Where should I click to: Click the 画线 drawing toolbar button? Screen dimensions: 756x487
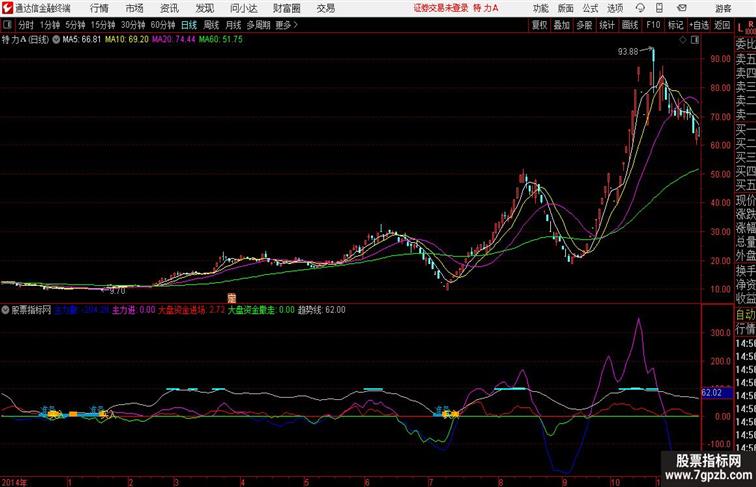(x=630, y=25)
